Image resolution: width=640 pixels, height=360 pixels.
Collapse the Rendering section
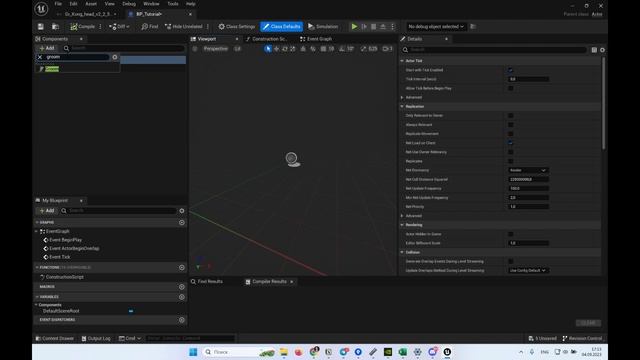click(x=402, y=225)
